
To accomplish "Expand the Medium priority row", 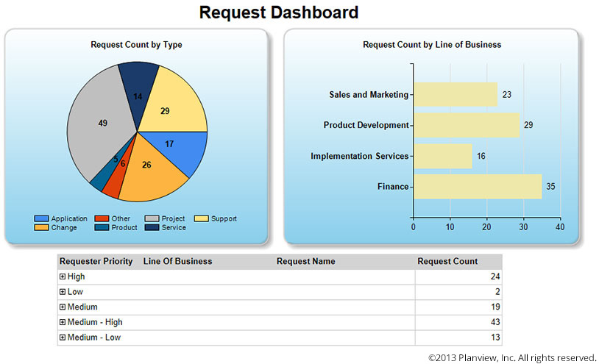I will (x=63, y=307).
